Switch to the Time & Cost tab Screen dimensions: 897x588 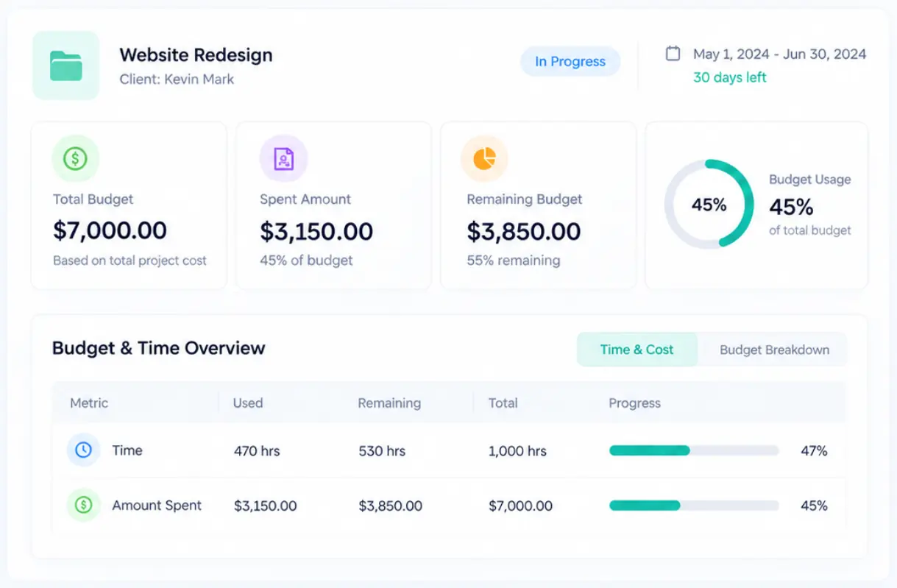pyautogui.click(x=637, y=350)
